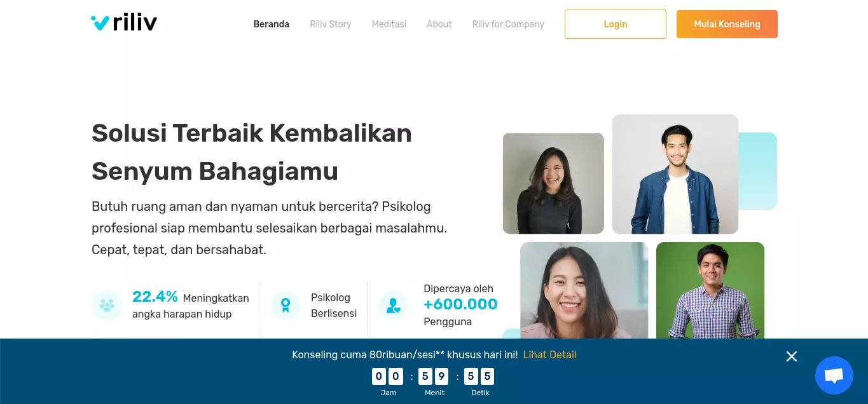Click the Solusi Terbaik headline text
The height and width of the screenshot is (404, 868).
(252, 152)
